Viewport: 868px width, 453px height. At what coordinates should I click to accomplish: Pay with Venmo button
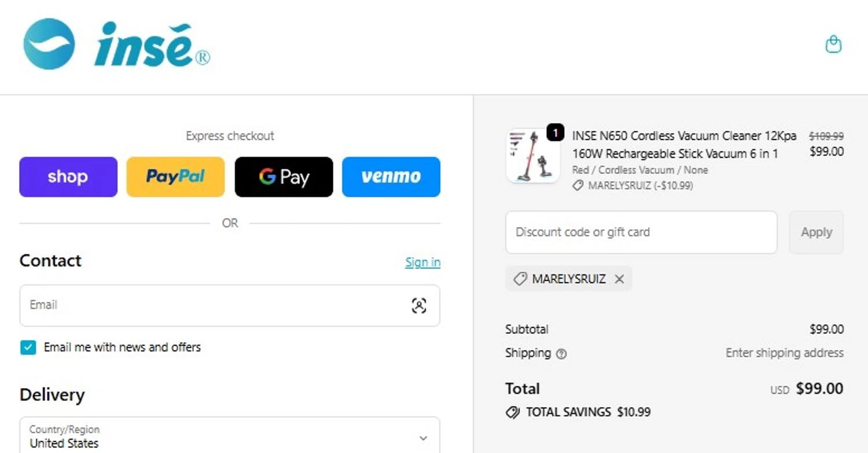pyautogui.click(x=391, y=177)
